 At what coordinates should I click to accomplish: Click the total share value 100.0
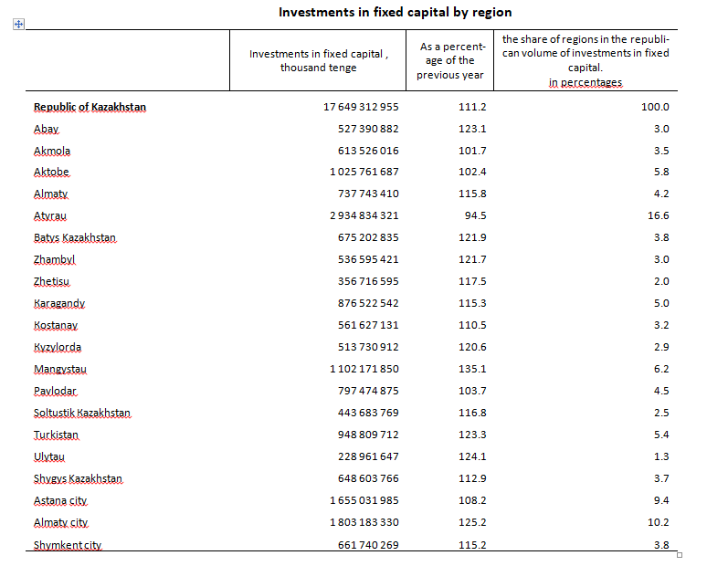pos(655,107)
